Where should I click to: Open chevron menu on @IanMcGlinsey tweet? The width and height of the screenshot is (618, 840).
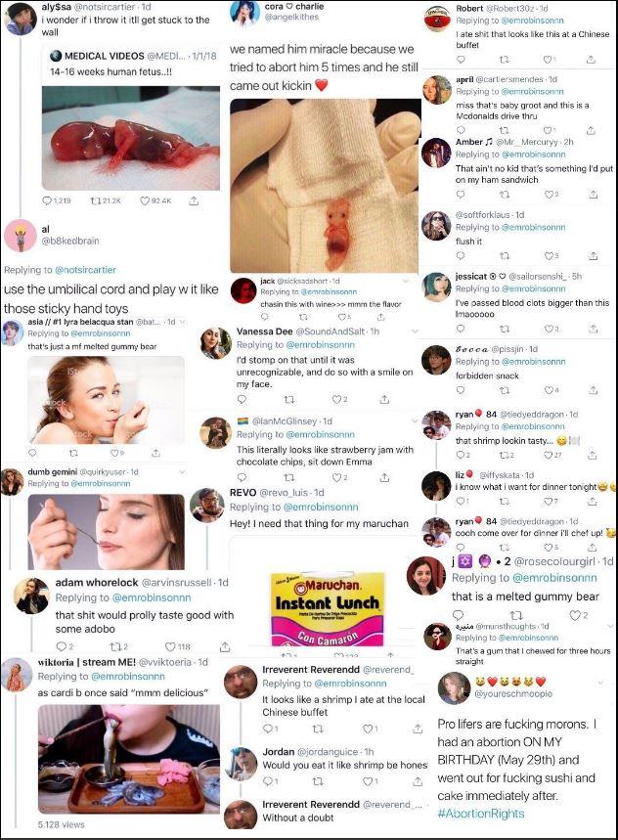tap(414, 421)
